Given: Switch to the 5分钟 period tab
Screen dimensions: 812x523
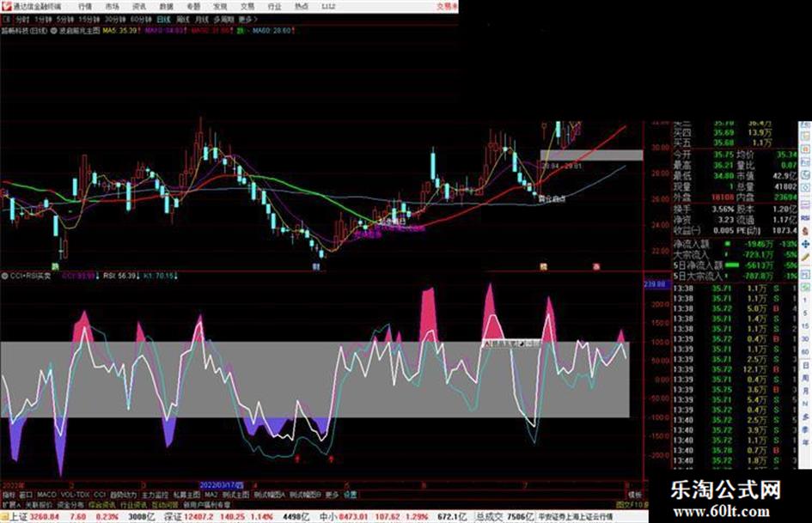Looking at the screenshot, I should pyautogui.click(x=65, y=19).
